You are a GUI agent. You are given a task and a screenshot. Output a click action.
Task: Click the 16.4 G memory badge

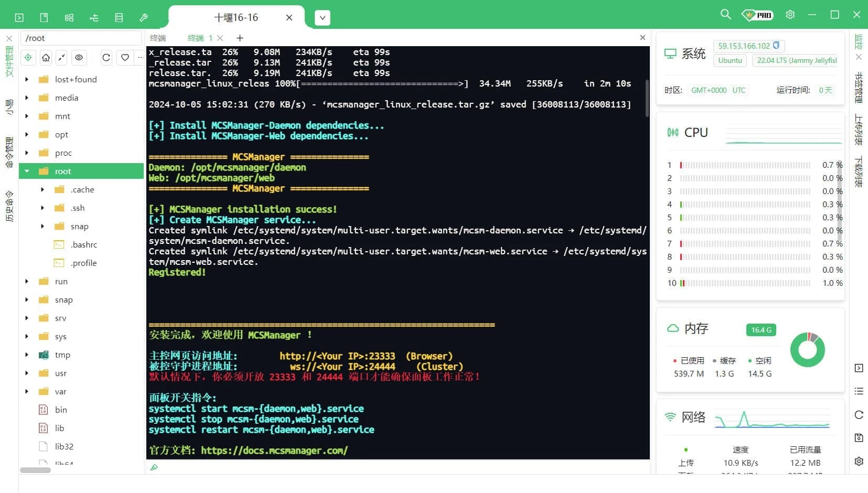coord(761,330)
